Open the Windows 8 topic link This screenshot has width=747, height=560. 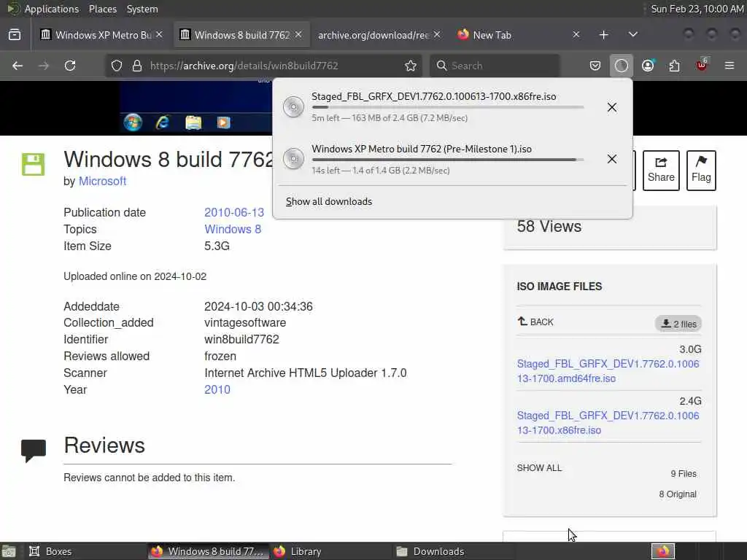click(233, 229)
